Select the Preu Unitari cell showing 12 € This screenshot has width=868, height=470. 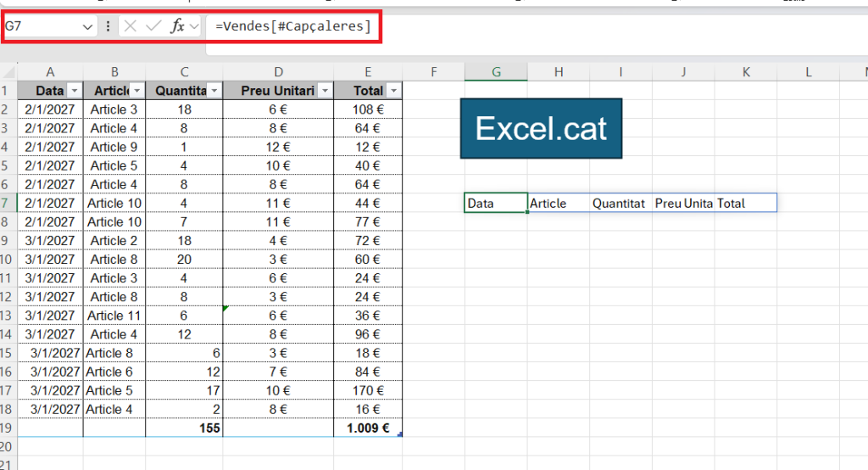point(278,147)
